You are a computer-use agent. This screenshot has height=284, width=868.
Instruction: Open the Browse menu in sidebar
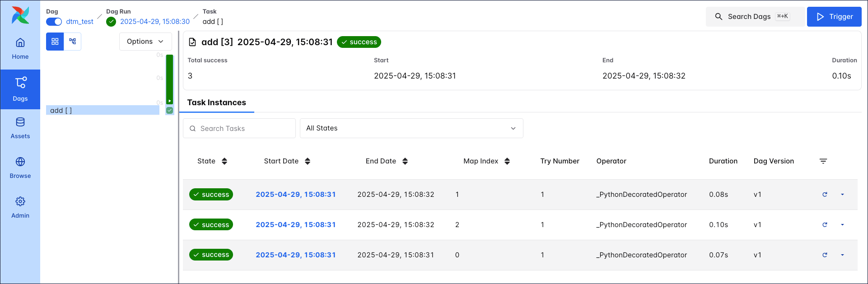click(x=20, y=168)
